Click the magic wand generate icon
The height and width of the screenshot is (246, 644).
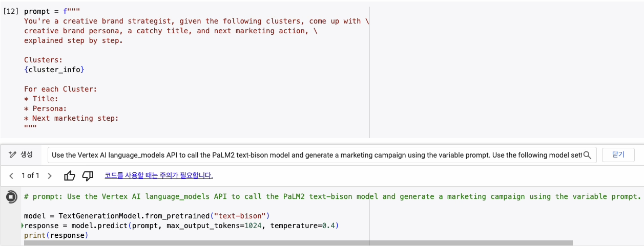tap(11, 154)
